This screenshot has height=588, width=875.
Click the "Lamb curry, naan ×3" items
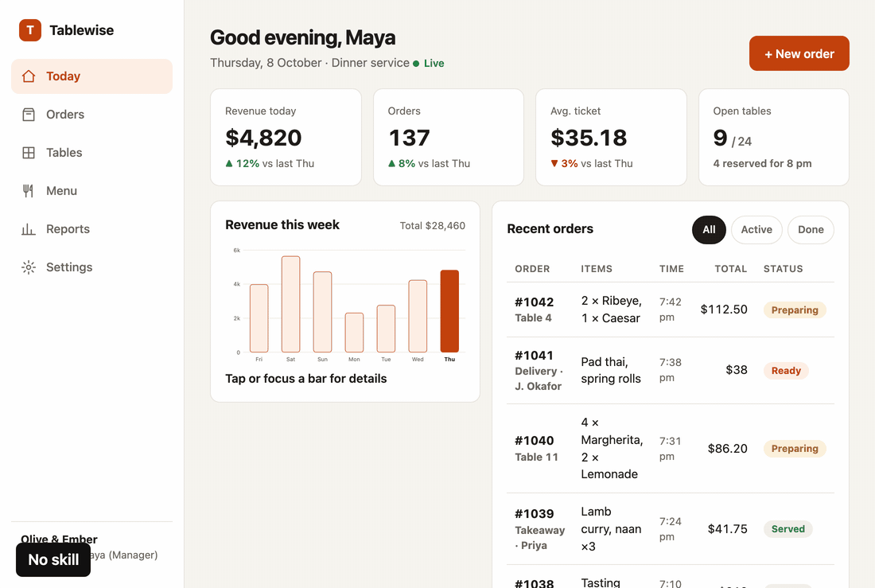(x=611, y=529)
